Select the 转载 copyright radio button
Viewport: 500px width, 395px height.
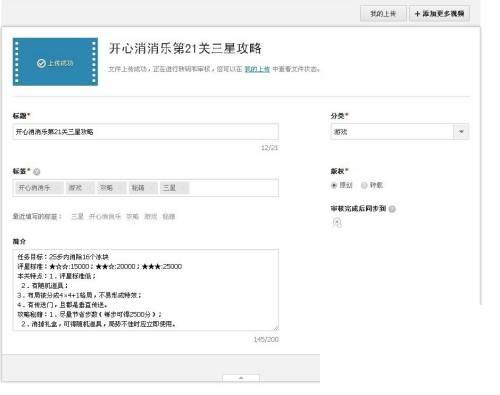(x=364, y=185)
